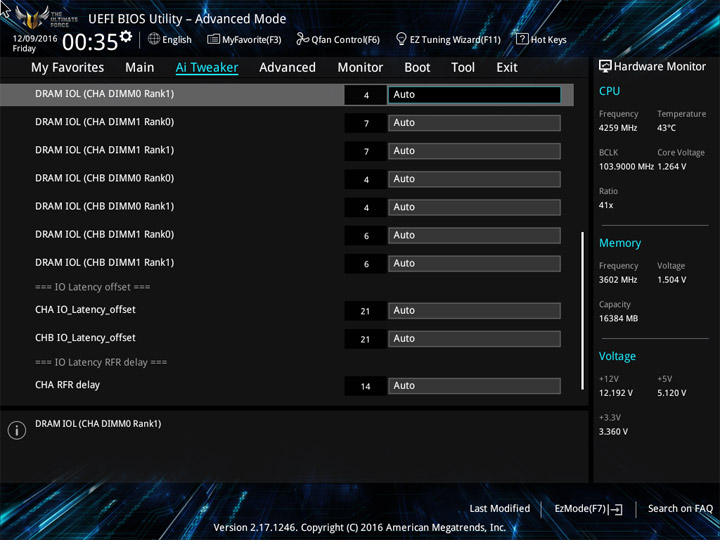The image size is (720, 540).
Task: Click the info icon in help panel
Action: click(17, 430)
